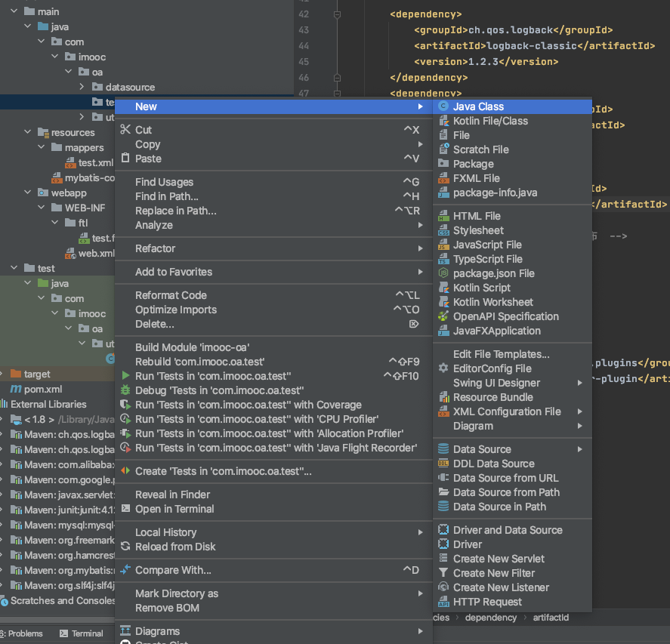Toggle code fold marker at line 42
670x644 pixels.
tap(337, 14)
